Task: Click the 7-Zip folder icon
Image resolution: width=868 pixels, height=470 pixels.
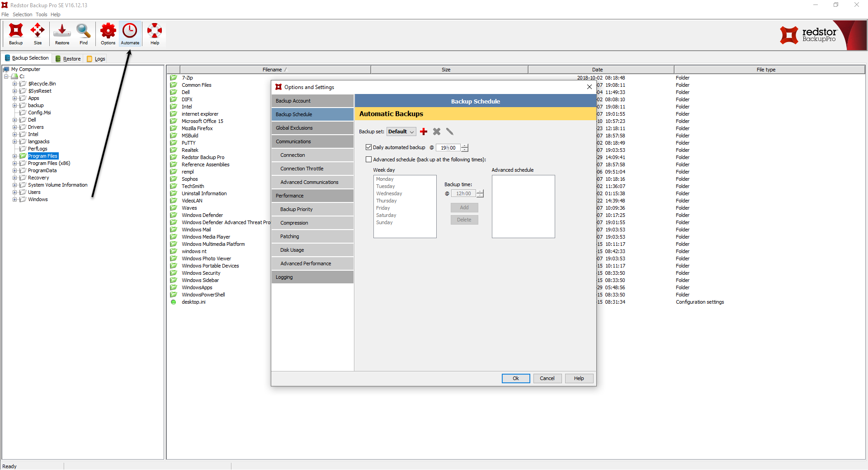Action: 174,78
